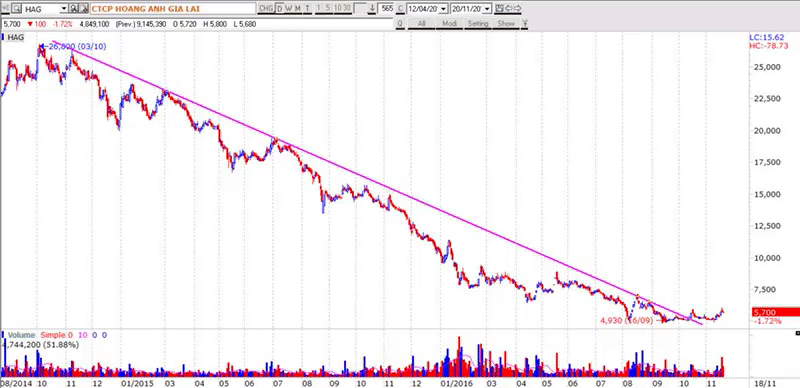Image resolution: width=800 pixels, height=388 pixels.
Task: Click the HC:-78.73 readout
Action: 769,46
